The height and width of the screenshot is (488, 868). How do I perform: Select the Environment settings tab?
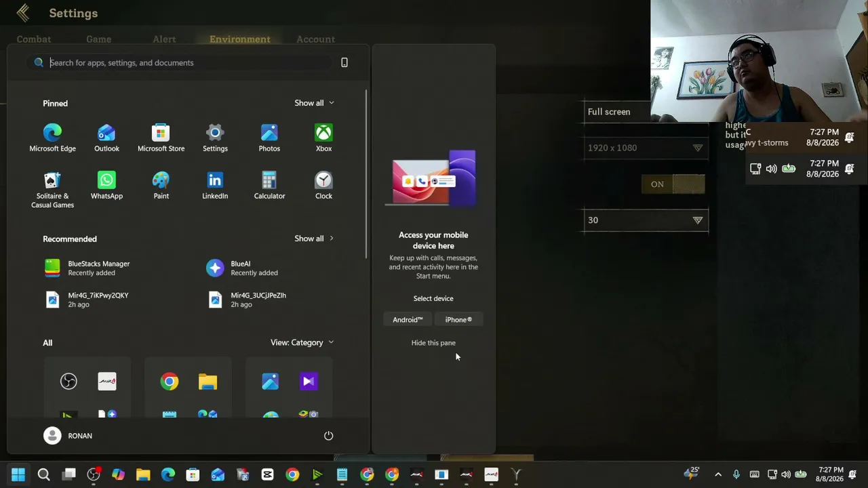240,39
